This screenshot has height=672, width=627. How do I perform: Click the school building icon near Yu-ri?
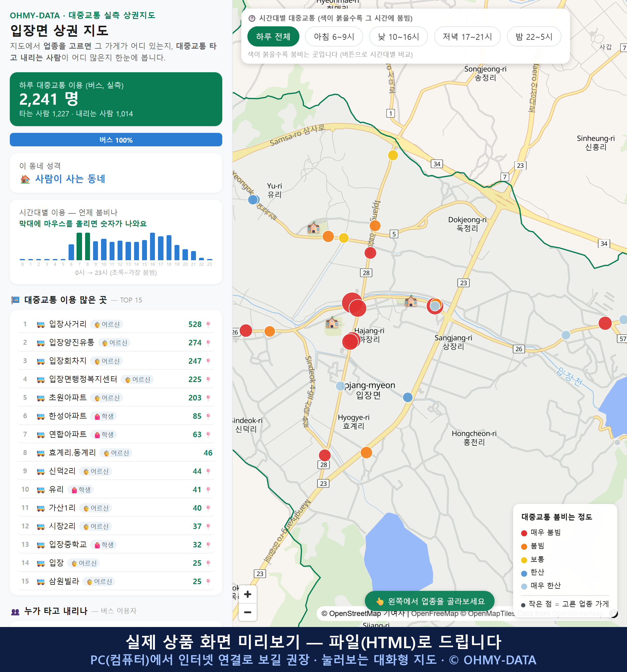pos(313,227)
